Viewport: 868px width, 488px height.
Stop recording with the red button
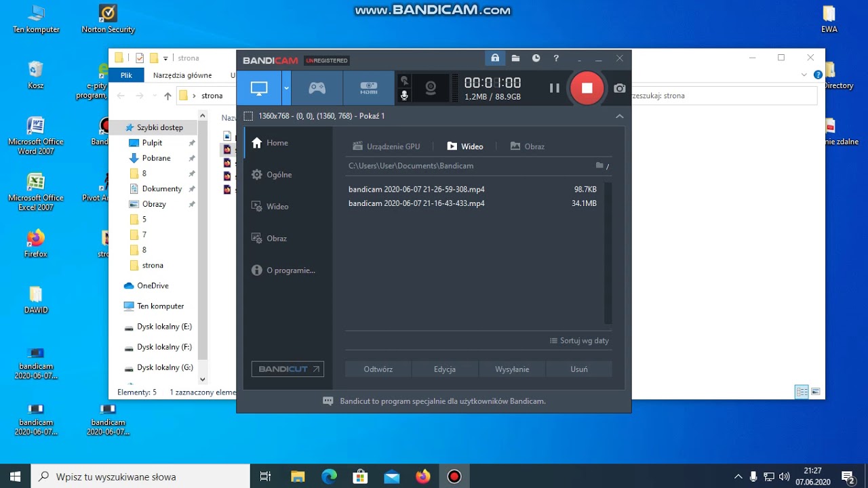click(x=587, y=88)
